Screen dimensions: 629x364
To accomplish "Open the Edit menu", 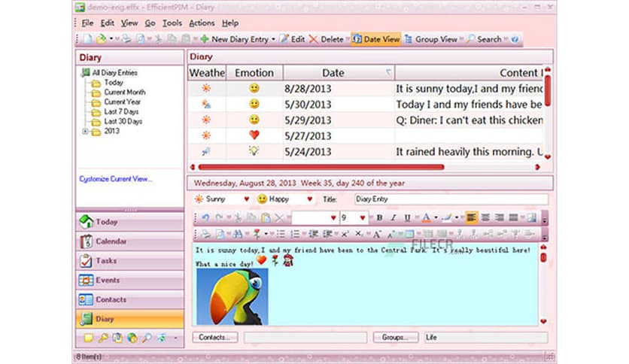I will (x=107, y=23).
